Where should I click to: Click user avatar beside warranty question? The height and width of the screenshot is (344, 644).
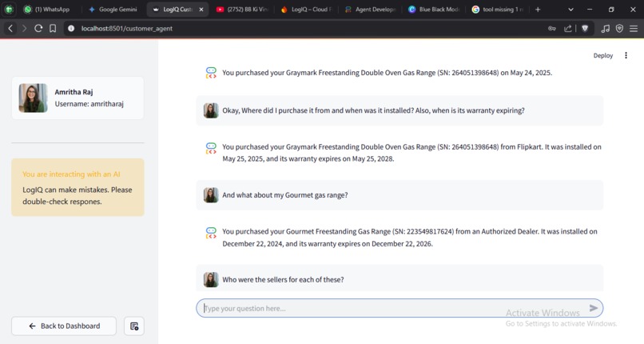point(211,110)
